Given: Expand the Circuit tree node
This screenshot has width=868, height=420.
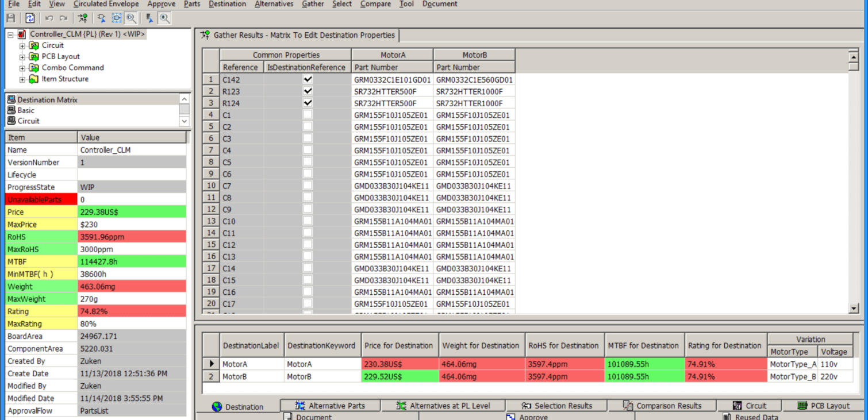Looking at the screenshot, I should (22, 45).
